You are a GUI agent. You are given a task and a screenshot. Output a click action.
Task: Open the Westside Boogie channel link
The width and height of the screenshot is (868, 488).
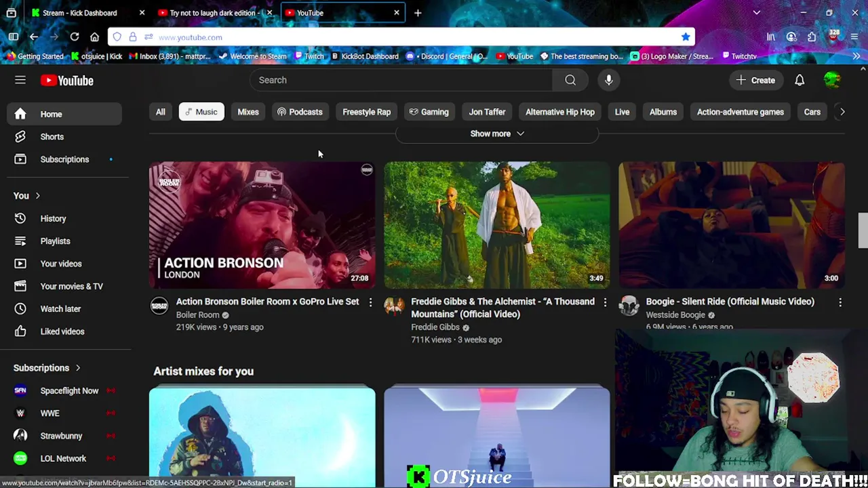click(675, 314)
